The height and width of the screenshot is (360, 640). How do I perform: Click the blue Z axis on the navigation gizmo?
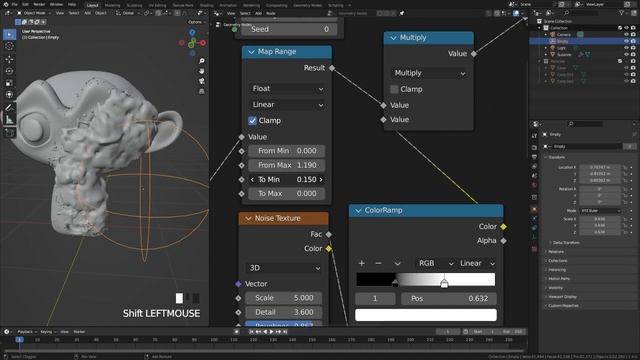click(192, 32)
